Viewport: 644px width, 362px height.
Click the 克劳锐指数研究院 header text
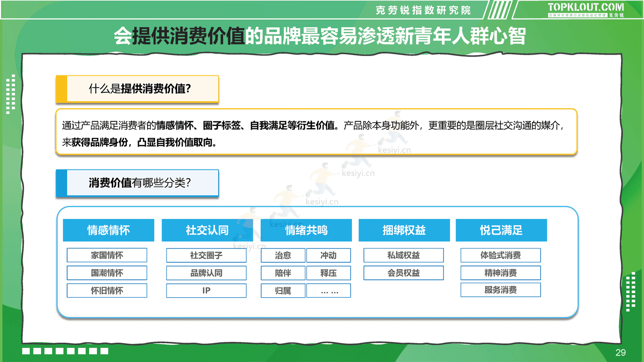(x=423, y=10)
